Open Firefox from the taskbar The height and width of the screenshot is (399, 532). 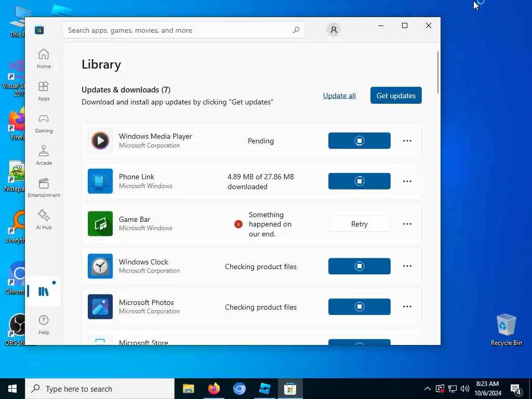point(214,389)
